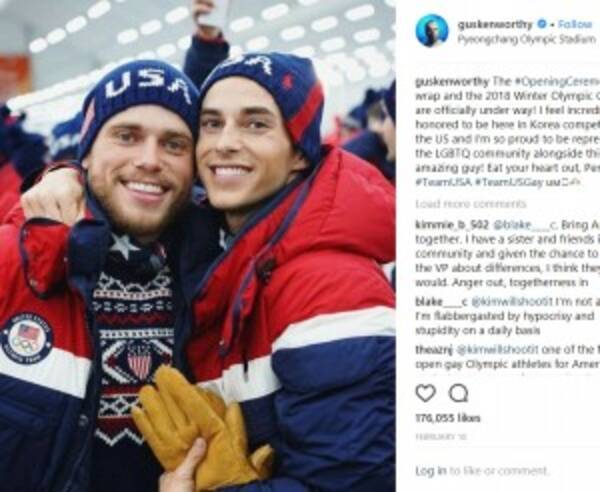The image size is (600, 492).
Task: Click the blue verified badge
Action: (x=542, y=24)
